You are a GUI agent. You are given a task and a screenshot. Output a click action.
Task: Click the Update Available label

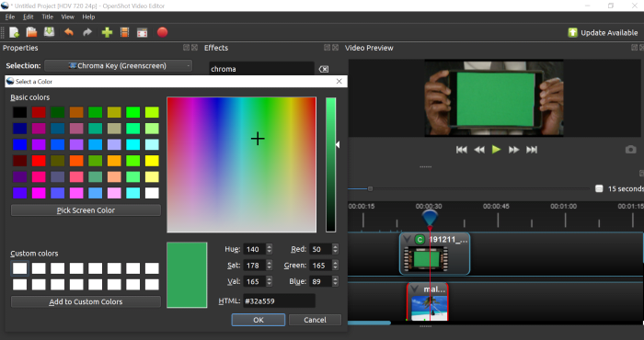click(x=609, y=33)
